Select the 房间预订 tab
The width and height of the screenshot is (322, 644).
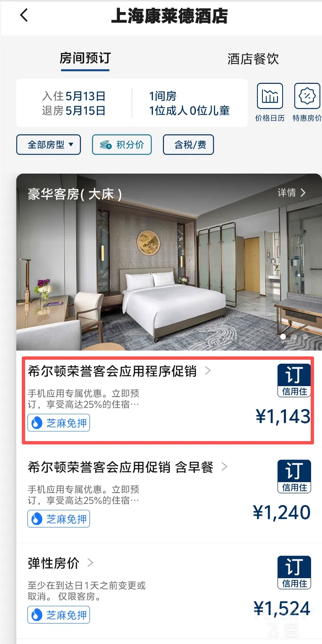coord(85,58)
